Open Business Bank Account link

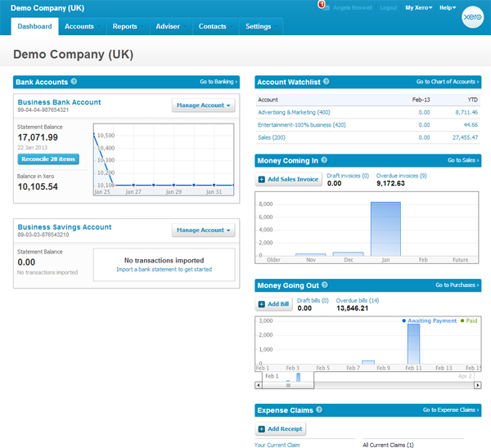click(x=59, y=102)
